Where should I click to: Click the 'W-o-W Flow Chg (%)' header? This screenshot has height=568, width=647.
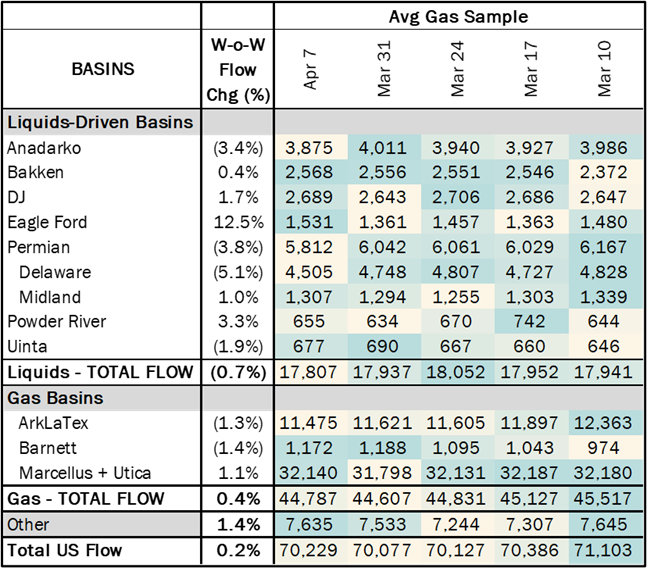(x=238, y=70)
